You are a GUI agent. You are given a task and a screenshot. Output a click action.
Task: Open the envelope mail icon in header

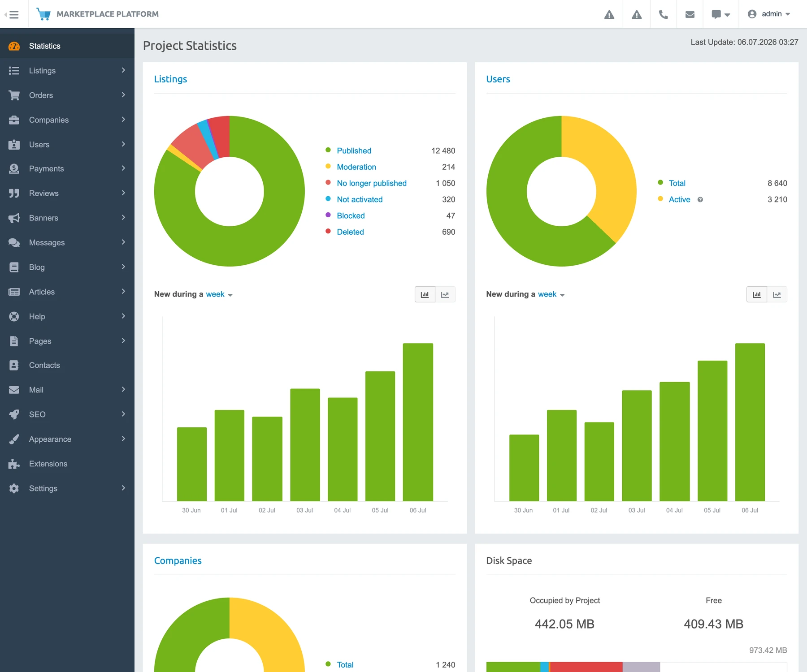pos(690,14)
